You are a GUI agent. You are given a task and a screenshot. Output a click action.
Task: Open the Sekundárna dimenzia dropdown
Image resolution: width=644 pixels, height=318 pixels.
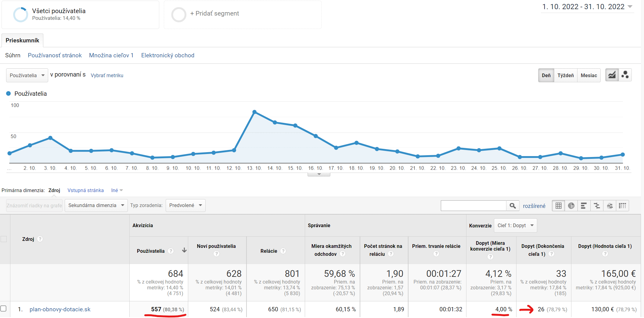tap(96, 205)
